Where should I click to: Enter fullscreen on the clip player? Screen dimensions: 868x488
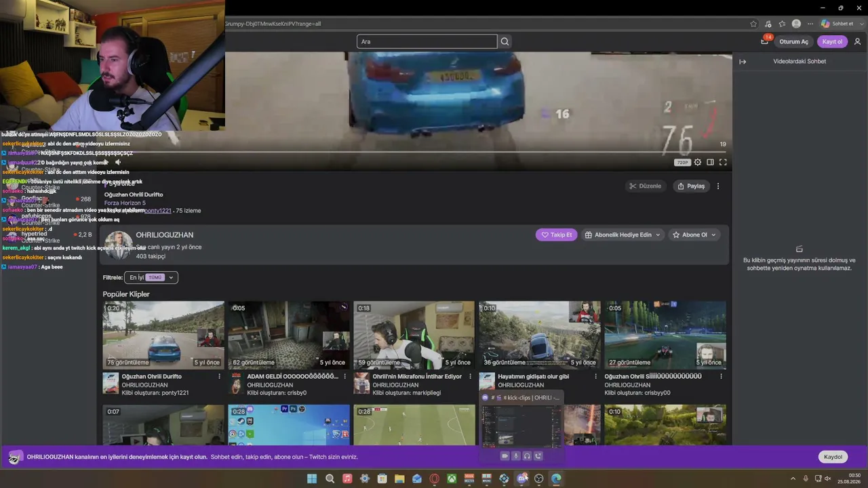723,163
